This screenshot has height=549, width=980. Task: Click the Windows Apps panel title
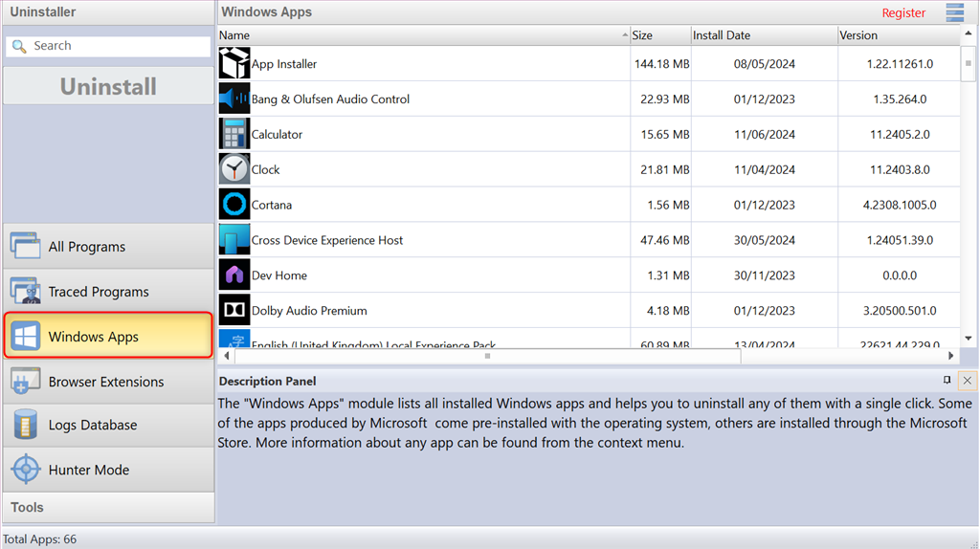pyautogui.click(x=266, y=11)
